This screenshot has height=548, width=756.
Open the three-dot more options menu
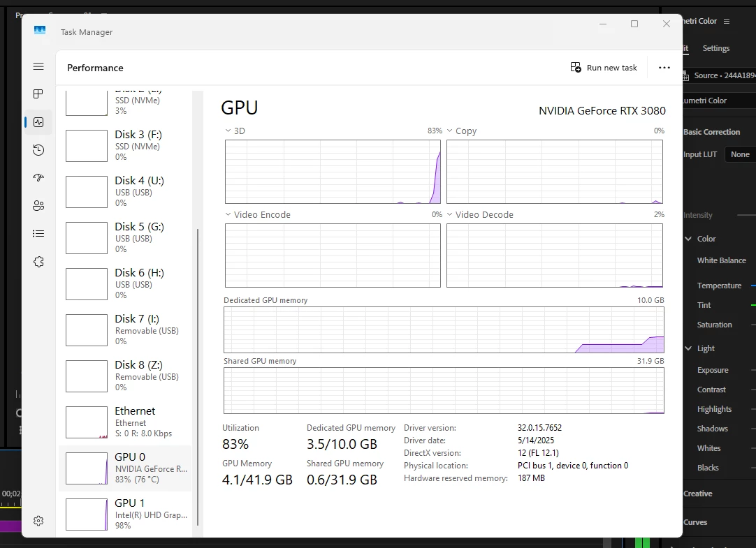(664, 68)
